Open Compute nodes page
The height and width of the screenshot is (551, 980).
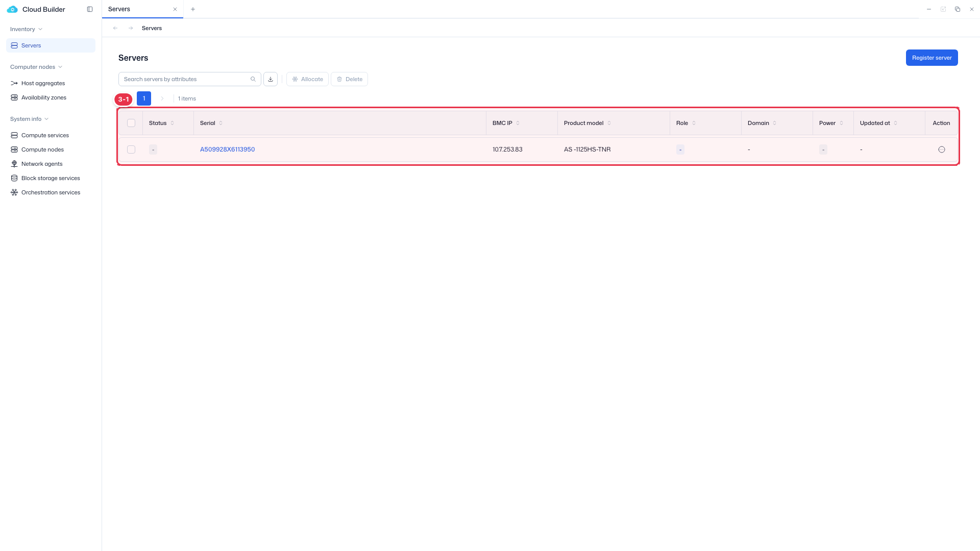tap(51, 149)
